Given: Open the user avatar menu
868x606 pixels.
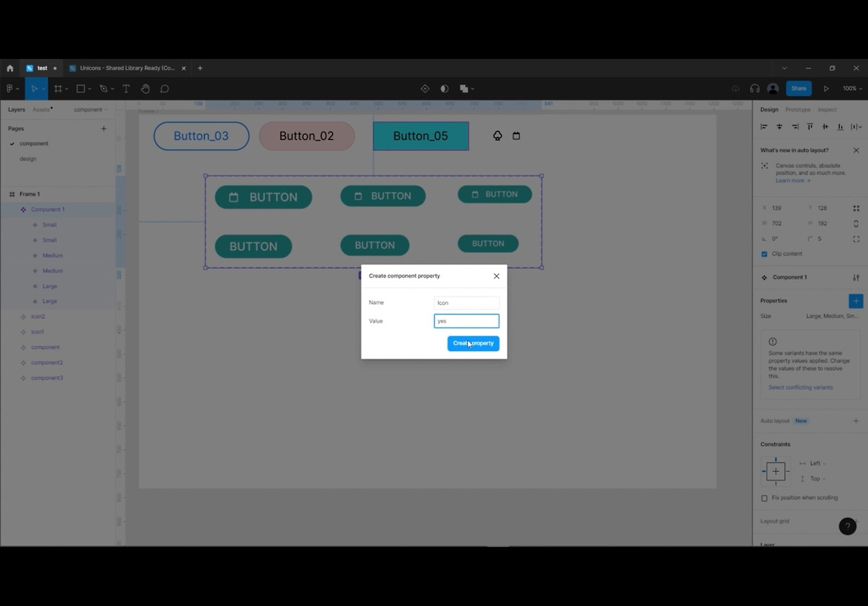Looking at the screenshot, I should point(772,89).
